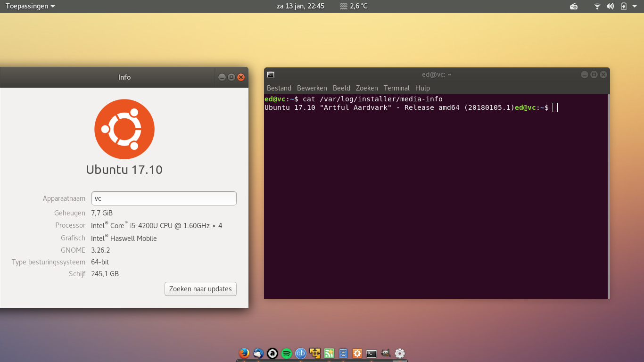
Task: Click the 'Type besturingssysteem' label
Action: [x=49, y=262]
